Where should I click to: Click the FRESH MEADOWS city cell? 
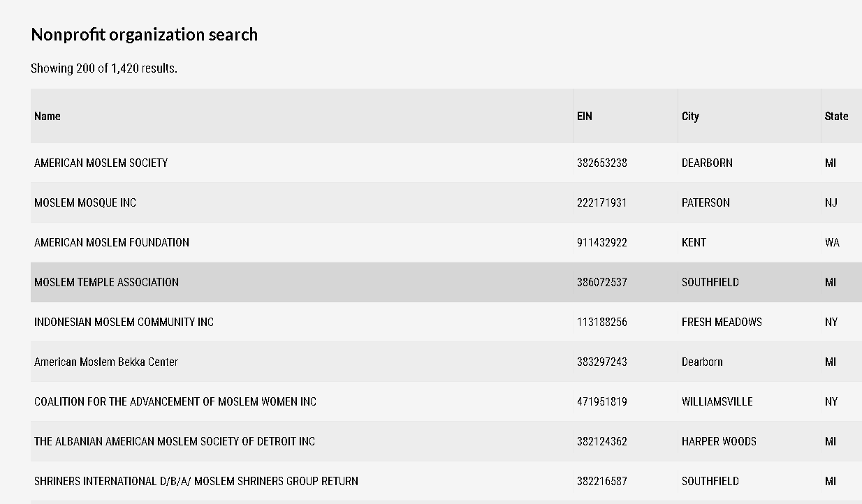[722, 322]
